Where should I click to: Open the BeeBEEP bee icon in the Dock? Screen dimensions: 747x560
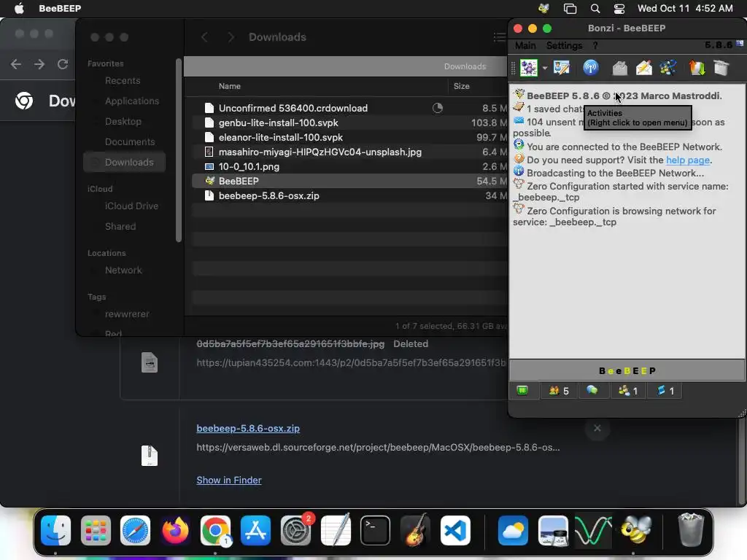[x=635, y=529]
